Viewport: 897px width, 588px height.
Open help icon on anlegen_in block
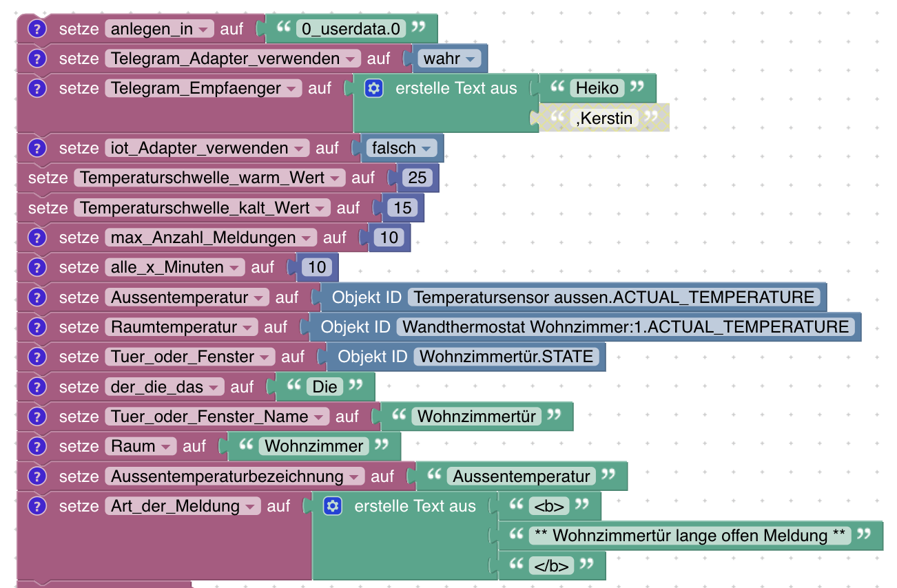tap(37, 29)
